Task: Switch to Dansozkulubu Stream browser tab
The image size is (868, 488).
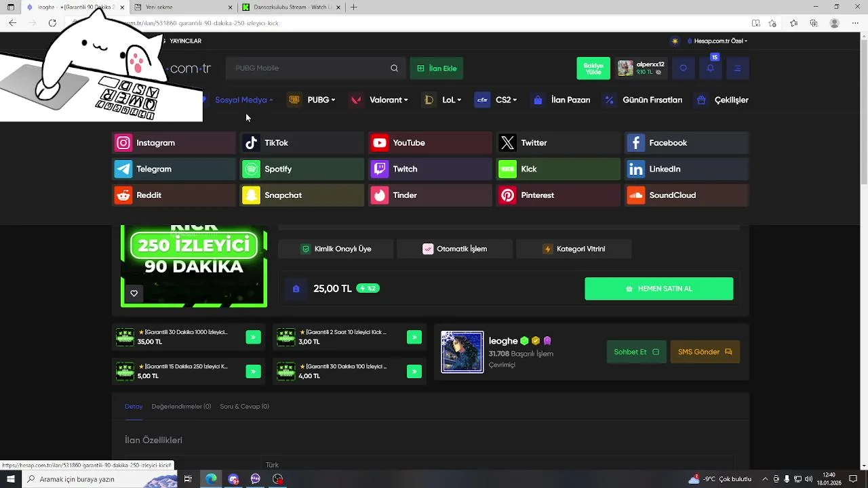Action: (x=293, y=7)
